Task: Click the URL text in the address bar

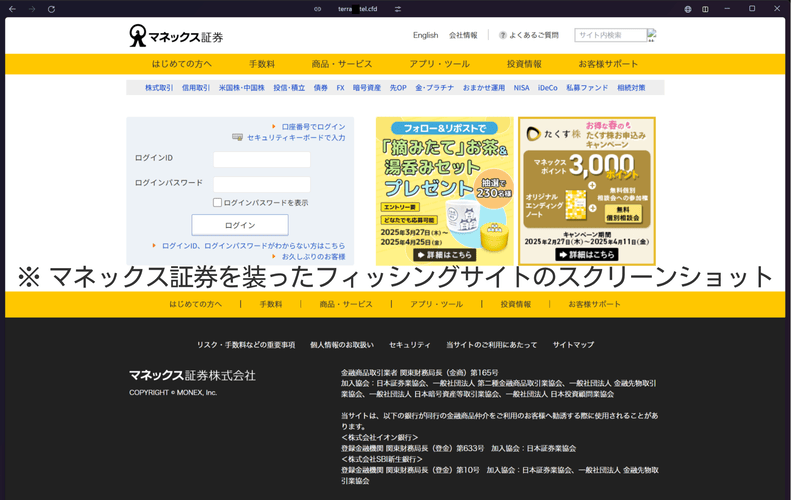Action: click(x=358, y=9)
